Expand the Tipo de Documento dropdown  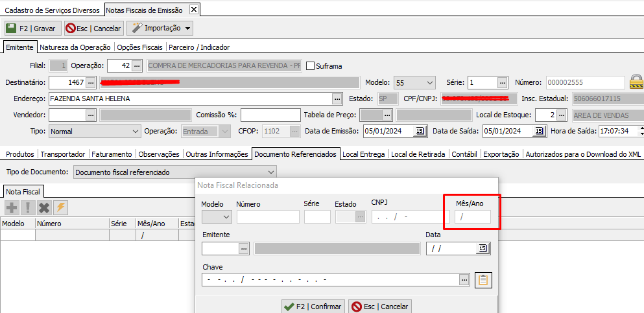click(x=270, y=172)
